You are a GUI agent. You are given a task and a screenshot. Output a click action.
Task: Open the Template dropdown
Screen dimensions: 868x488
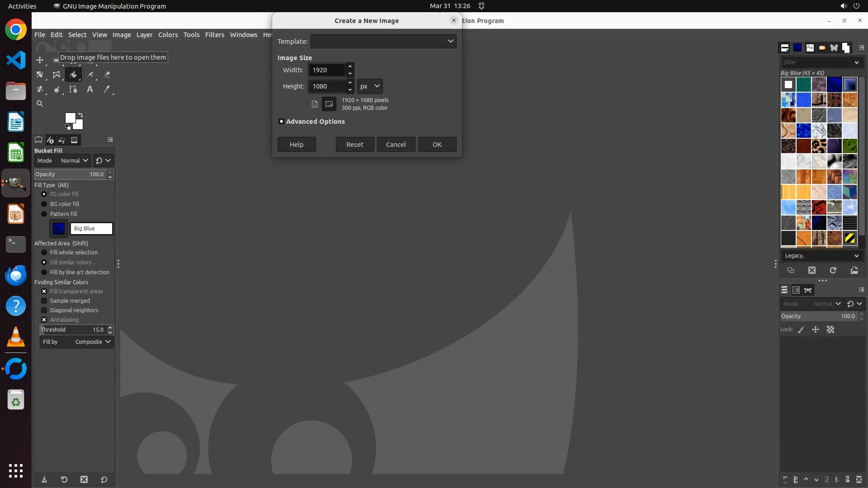pyautogui.click(x=383, y=41)
